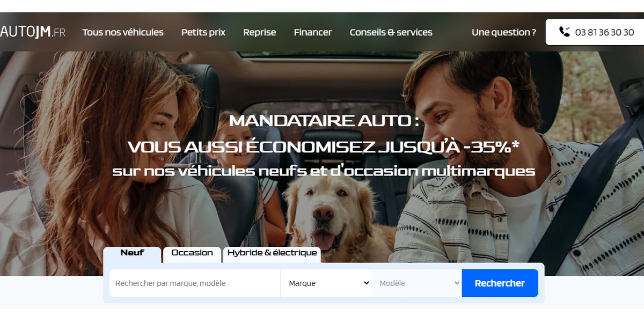Switch to Hybride & électrique tab
The height and width of the screenshot is (322, 644).
click(x=272, y=254)
